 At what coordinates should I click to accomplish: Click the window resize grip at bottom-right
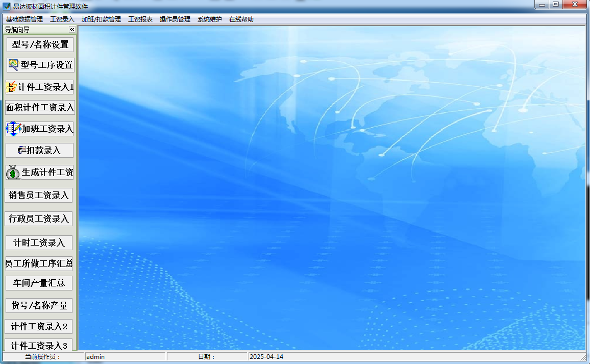pyautogui.click(x=583, y=357)
